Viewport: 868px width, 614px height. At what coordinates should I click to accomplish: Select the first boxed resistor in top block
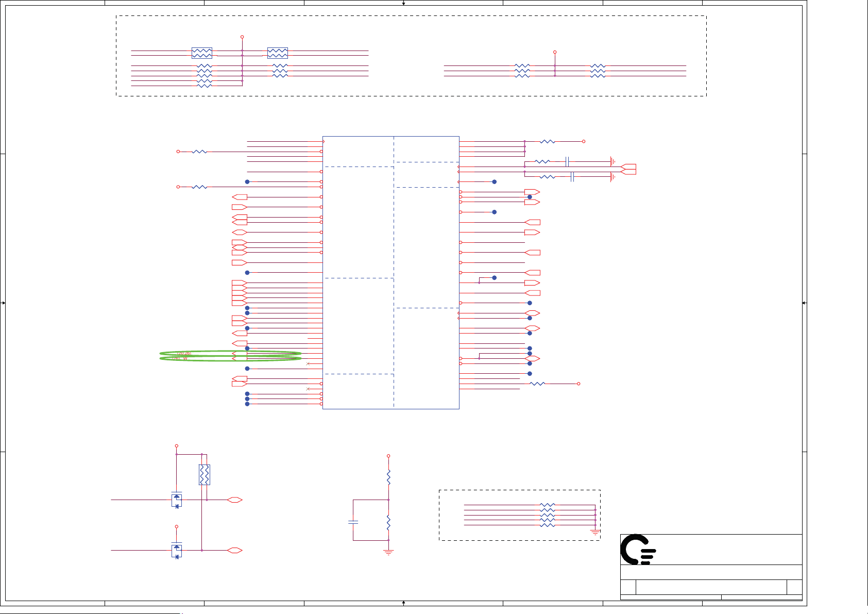202,53
